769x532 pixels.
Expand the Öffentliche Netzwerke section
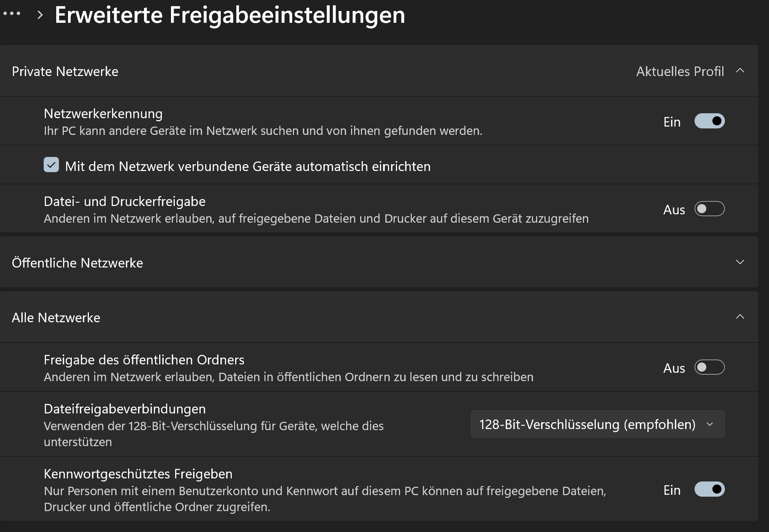[739, 262]
